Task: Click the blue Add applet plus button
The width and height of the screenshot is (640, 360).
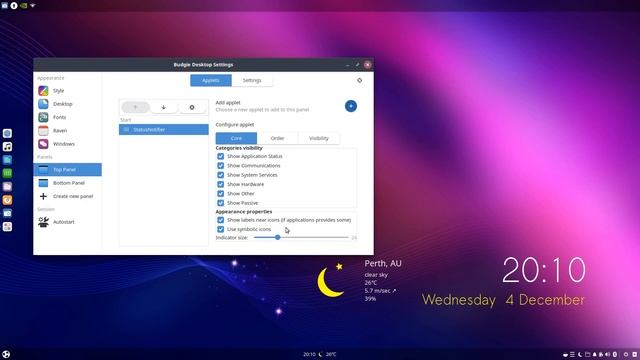Action: pos(351,106)
